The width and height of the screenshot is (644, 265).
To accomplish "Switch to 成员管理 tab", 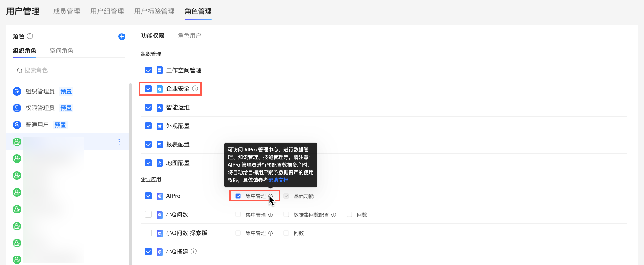I will [x=67, y=11].
